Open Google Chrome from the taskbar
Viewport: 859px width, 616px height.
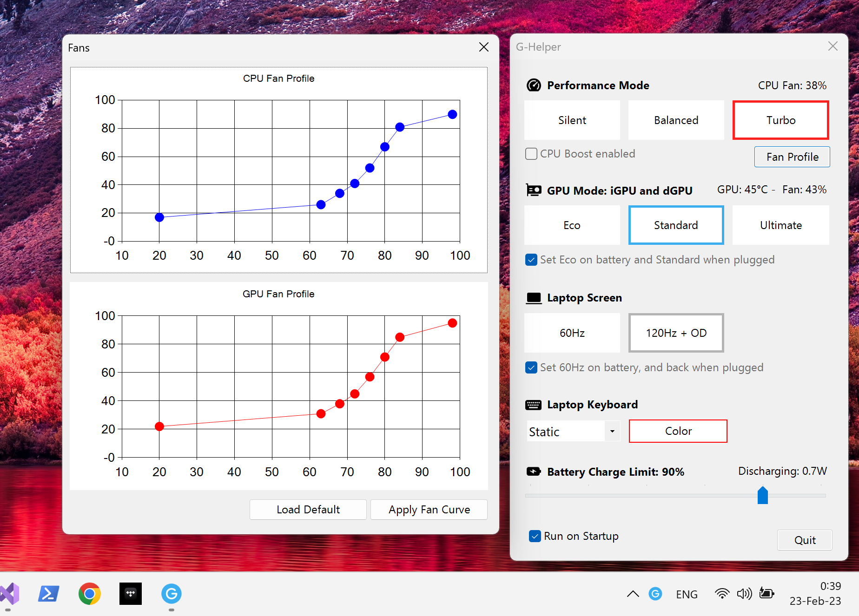pyautogui.click(x=89, y=594)
